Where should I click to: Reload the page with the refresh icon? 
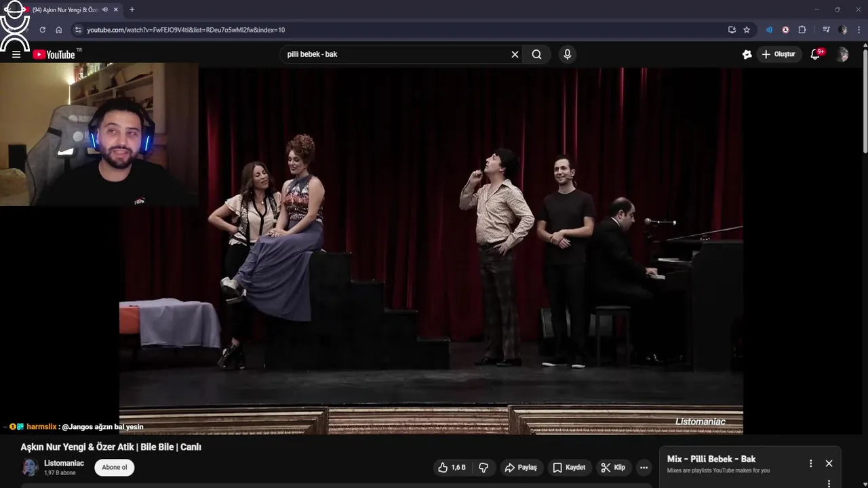(x=42, y=30)
